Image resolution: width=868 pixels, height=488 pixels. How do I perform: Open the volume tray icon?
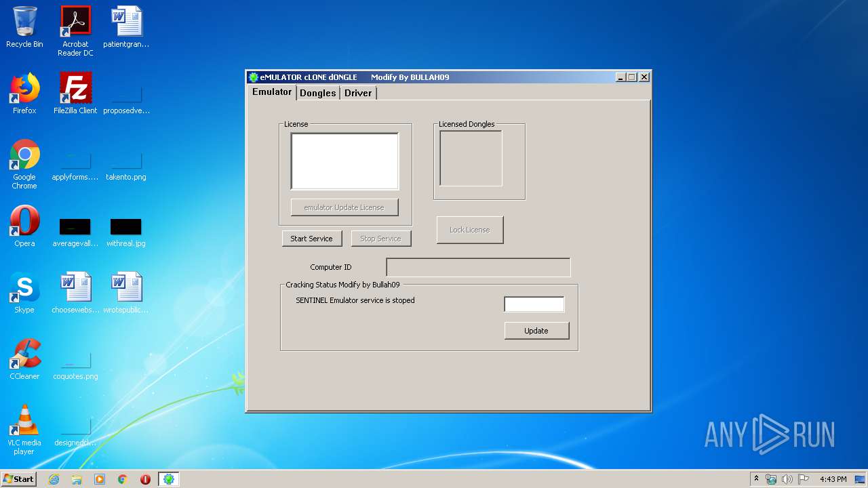point(787,479)
